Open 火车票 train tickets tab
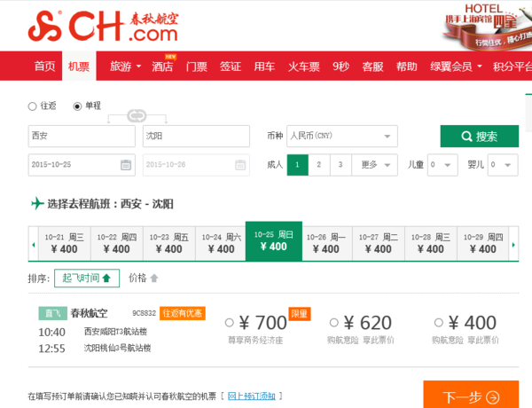The width and height of the screenshot is (532, 408). [303, 67]
